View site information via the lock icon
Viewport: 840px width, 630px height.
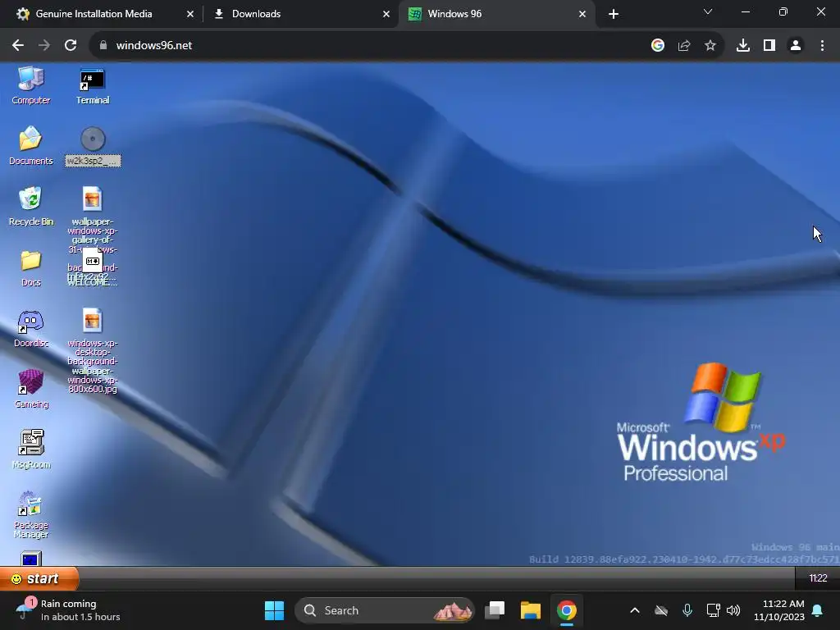[x=103, y=46]
